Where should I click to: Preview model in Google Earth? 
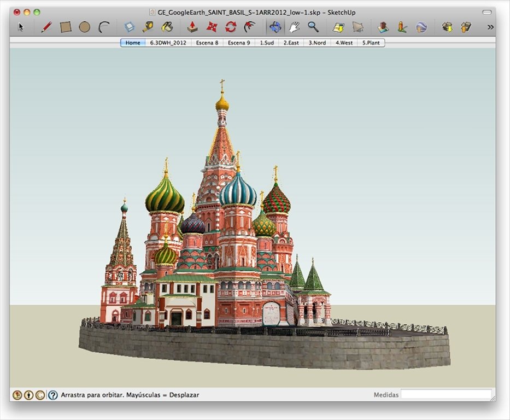click(x=421, y=27)
